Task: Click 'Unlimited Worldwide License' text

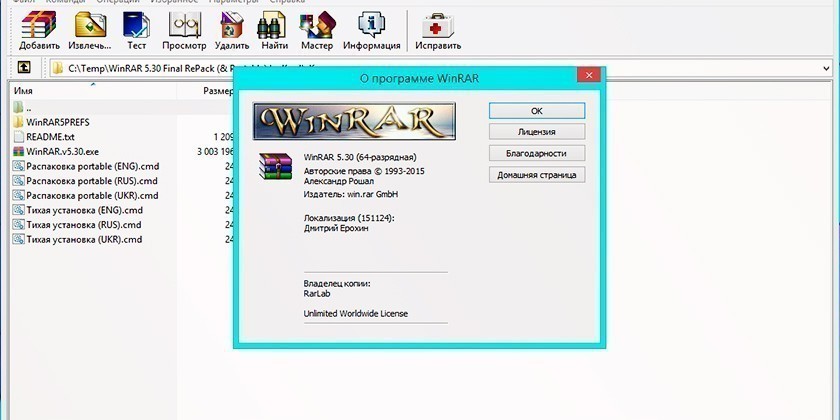Action: click(x=356, y=314)
